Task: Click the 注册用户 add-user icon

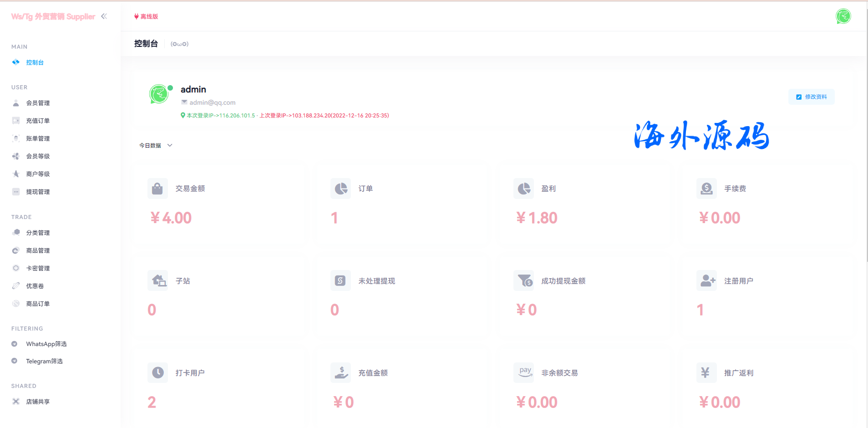Action: coord(706,280)
